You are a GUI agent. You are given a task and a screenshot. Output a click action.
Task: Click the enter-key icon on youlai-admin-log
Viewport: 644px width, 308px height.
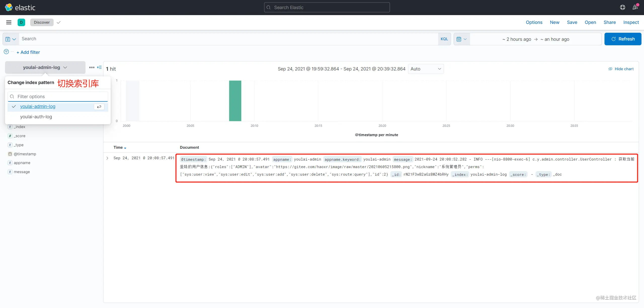[x=99, y=107]
